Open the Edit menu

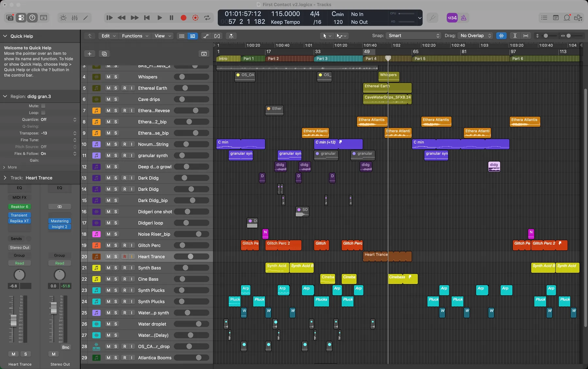click(108, 36)
